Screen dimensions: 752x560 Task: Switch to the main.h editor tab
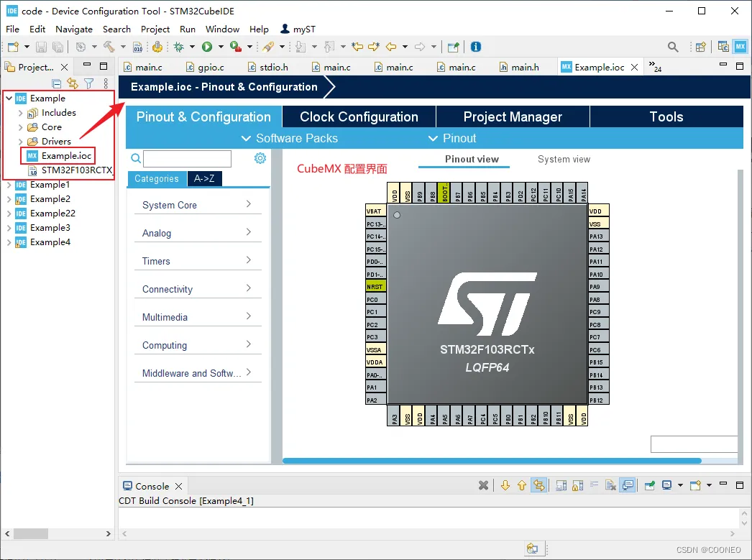click(519, 67)
